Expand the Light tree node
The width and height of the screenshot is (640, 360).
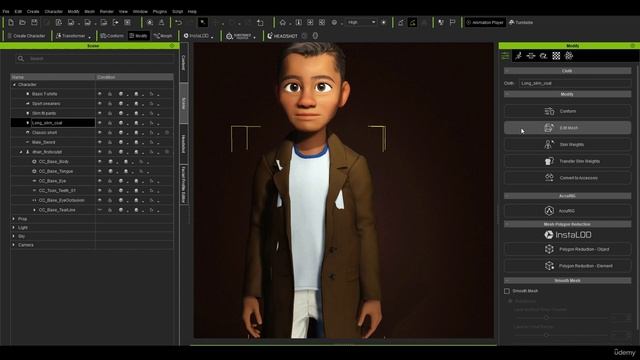click(14, 228)
